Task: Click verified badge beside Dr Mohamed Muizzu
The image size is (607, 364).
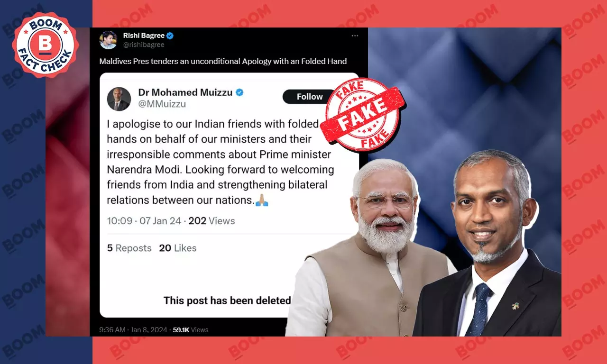Action: 240,92
